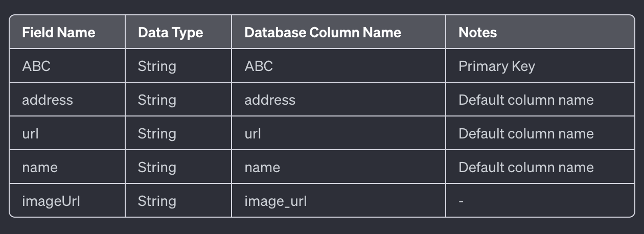Click the Primary Key note cell
The height and width of the screenshot is (234, 644).
496,66
